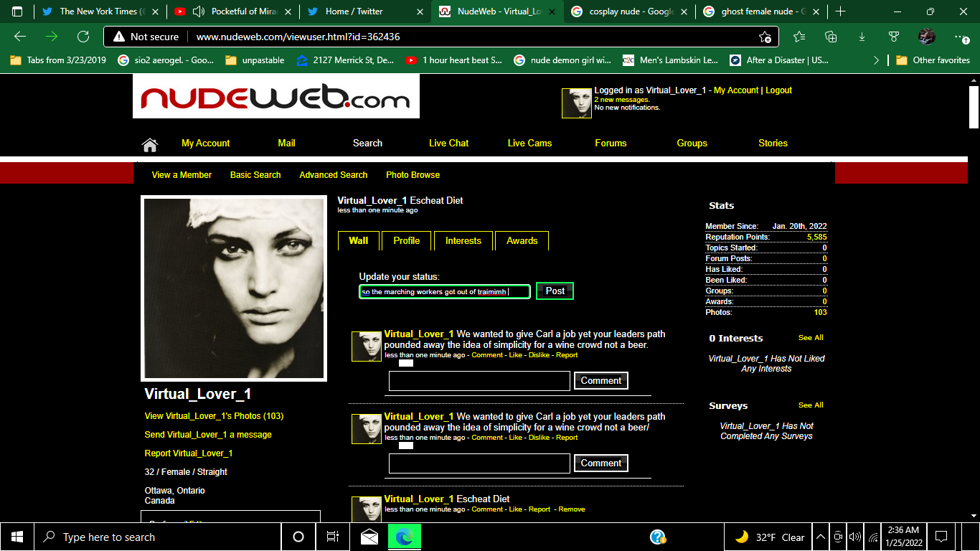Open the browser Downloads icon

click(x=862, y=37)
